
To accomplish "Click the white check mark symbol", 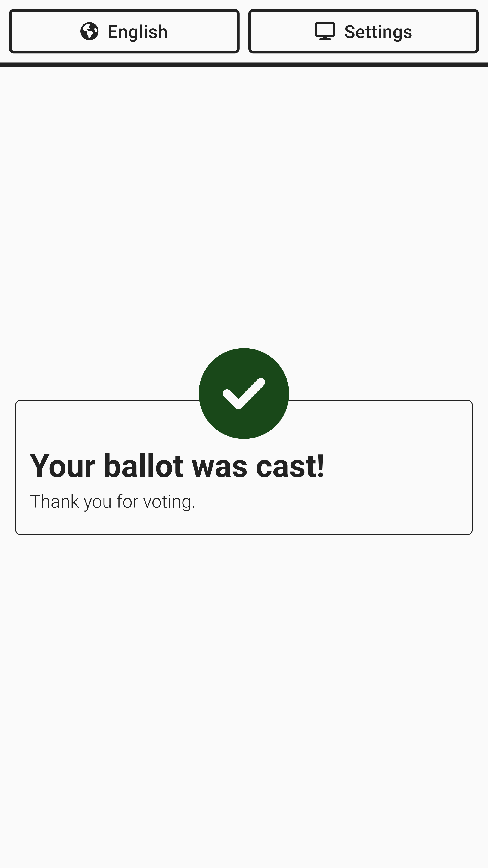I will [x=244, y=393].
